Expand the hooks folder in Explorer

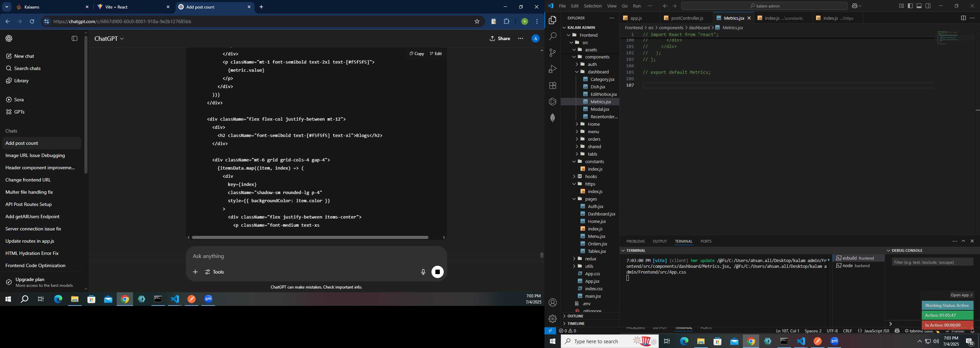coord(590,177)
